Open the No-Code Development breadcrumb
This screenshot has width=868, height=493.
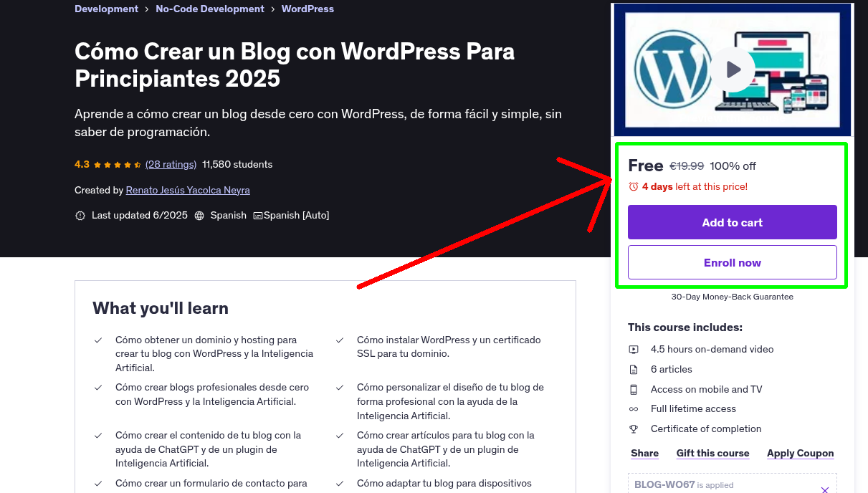click(x=210, y=9)
